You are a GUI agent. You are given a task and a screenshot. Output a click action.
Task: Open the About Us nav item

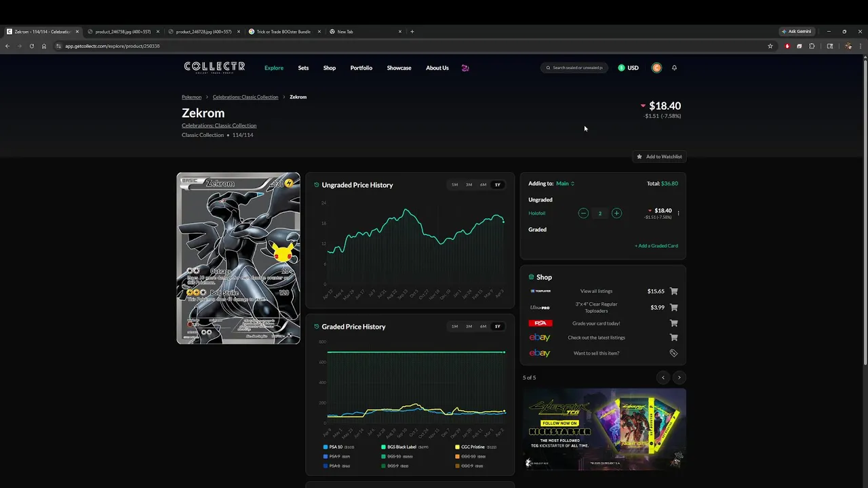pos(437,68)
